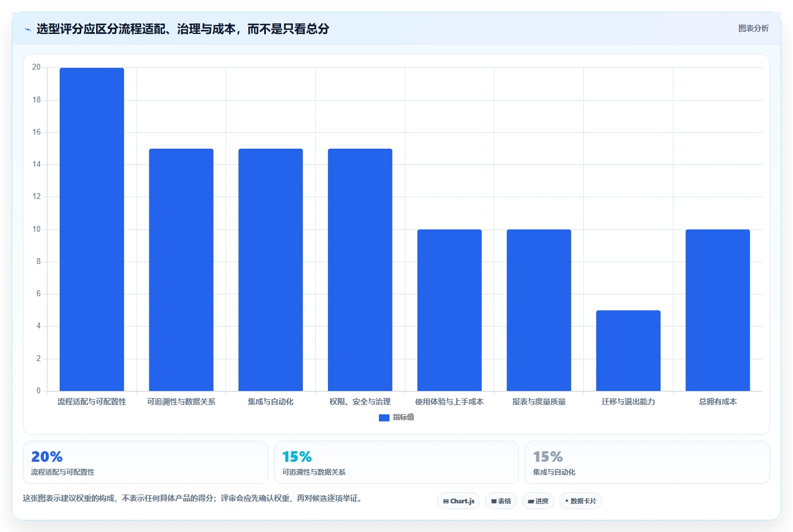
Task: Click the 迁移与退出能力 bar
Action: (628, 351)
